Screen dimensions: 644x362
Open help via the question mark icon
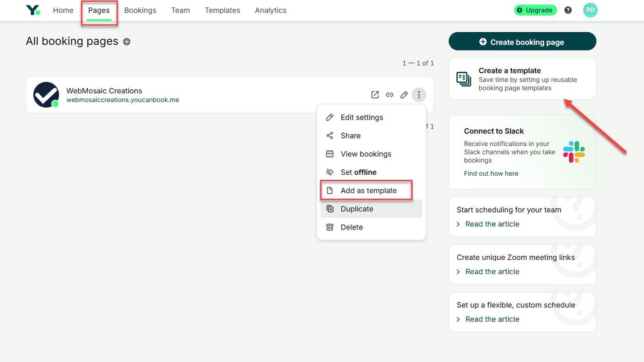click(x=568, y=10)
